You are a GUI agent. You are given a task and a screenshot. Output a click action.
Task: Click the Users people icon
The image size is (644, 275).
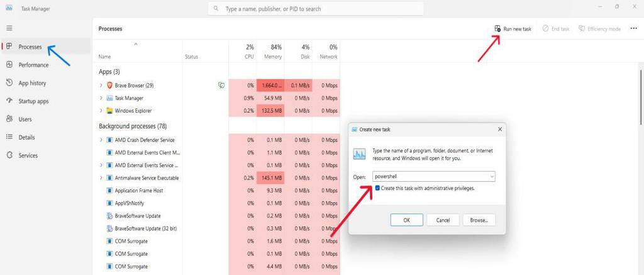(x=9, y=119)
